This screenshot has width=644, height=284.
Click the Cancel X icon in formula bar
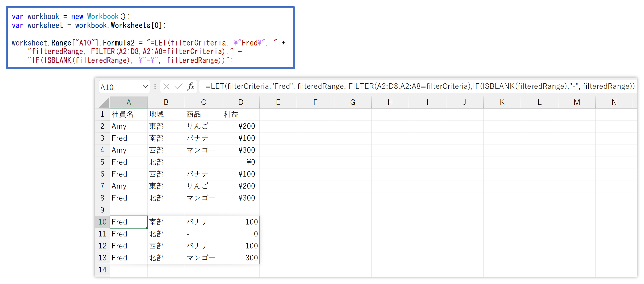tap(166, 86)
